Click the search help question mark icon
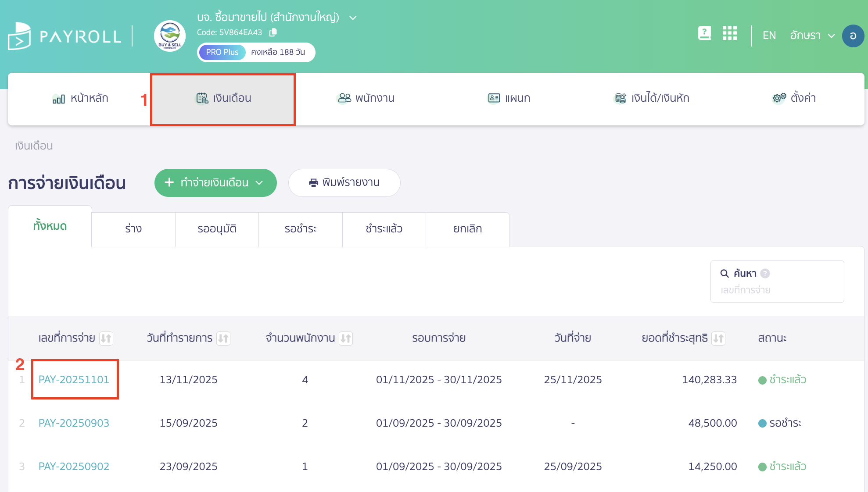Image resolution: width=868 pixels, height=492 pixels. click(765, 274)
